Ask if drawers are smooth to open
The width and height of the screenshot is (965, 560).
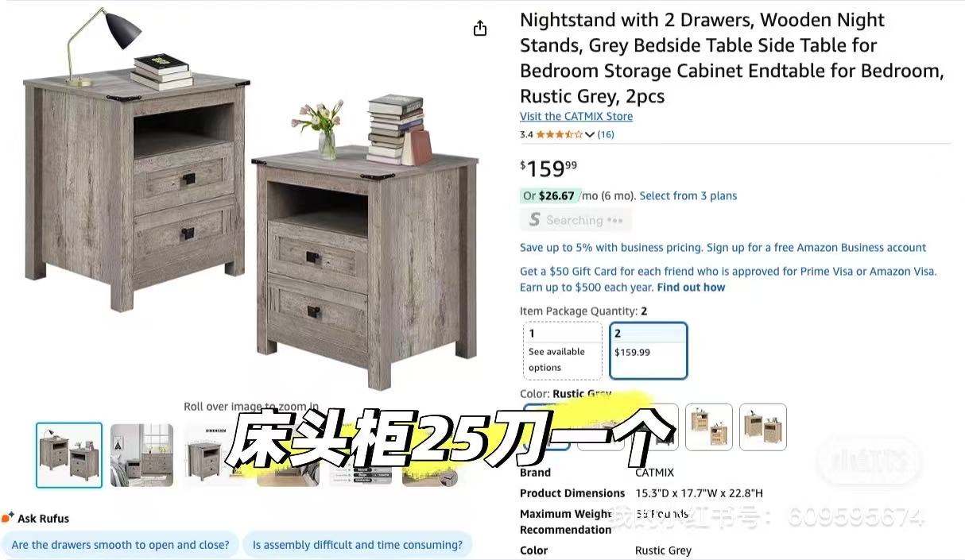click(120, 545)
